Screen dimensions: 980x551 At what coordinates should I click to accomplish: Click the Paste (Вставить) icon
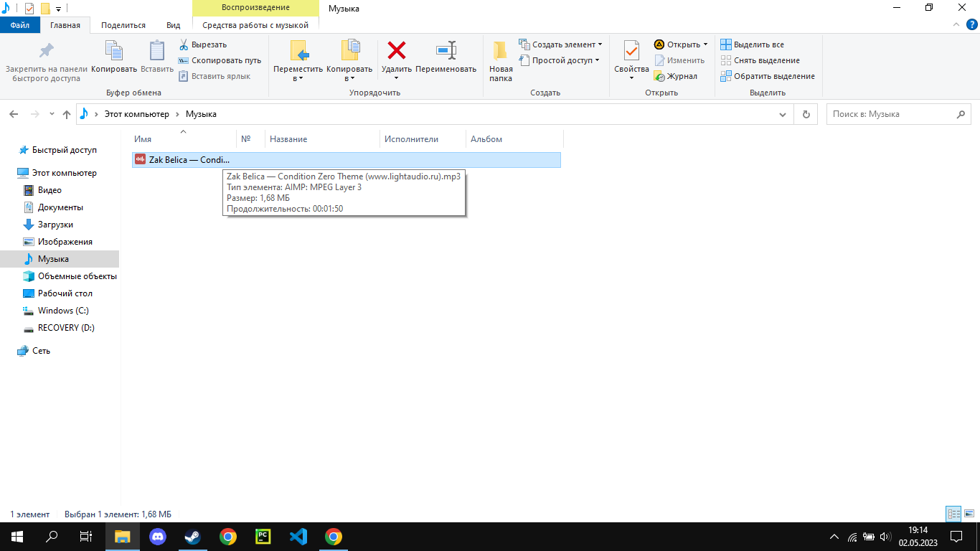click(x=157, y=50)
